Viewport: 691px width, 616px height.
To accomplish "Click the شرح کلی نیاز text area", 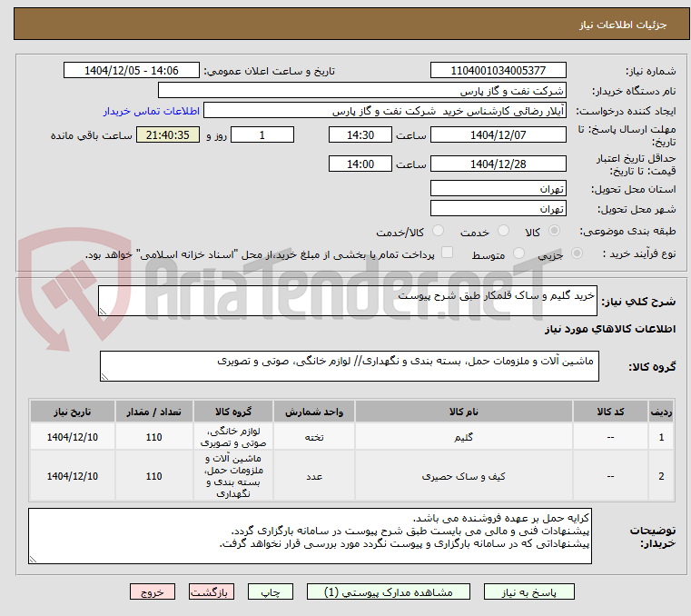I will click(348, 301).
